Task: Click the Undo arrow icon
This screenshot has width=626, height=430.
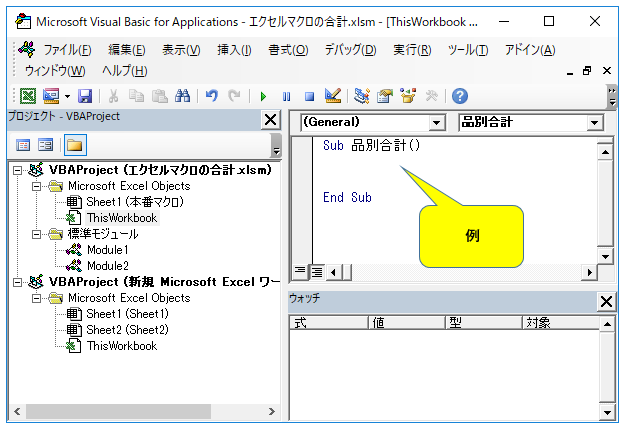Action: pyautogui.click(x=212, y=96)
